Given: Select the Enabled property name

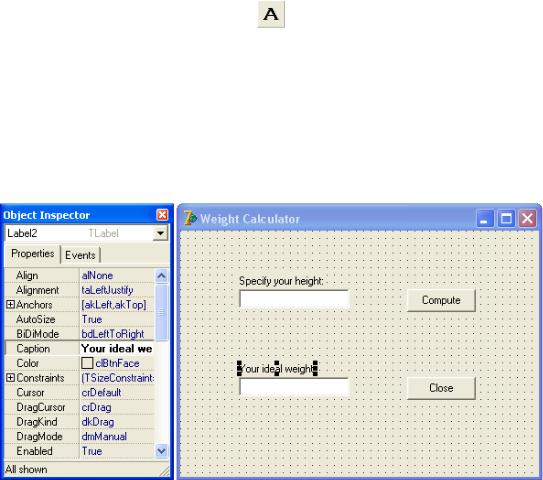Looking at the screenshot, I should [x=34, y=451].
